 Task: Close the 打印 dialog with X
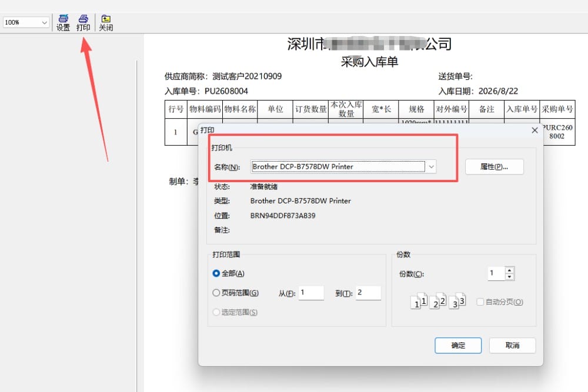pyautogui.click(x=534, y=130)
